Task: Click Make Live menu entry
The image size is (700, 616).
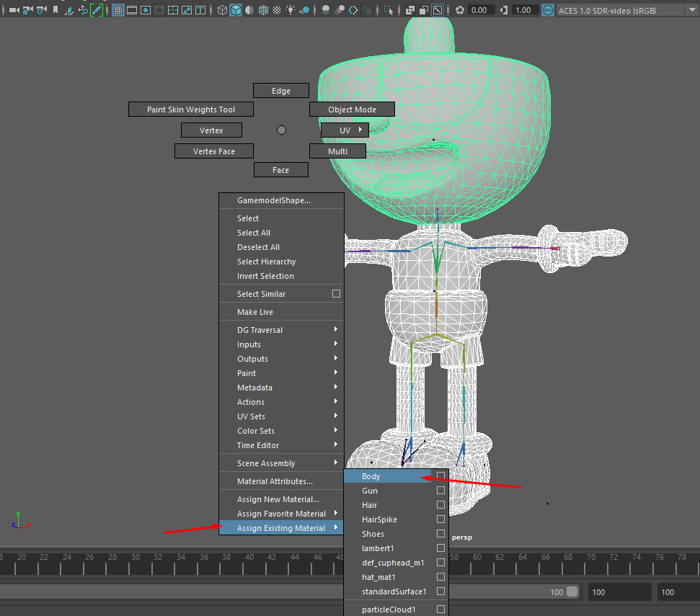Action: [x=282, y=312]
